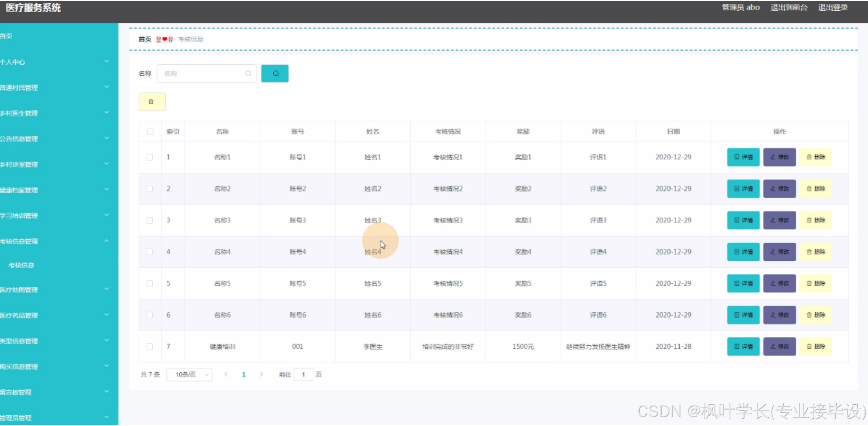Open 留言板管理 sidebar menu
868x426 pixels.
pyautogui.click(x=59, y=392)
